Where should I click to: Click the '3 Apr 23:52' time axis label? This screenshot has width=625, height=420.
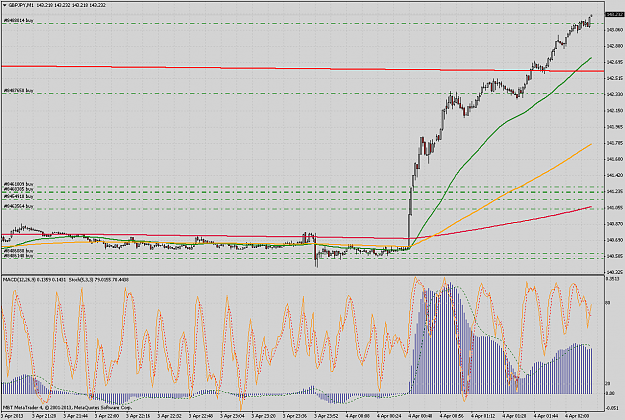[326, 416]
